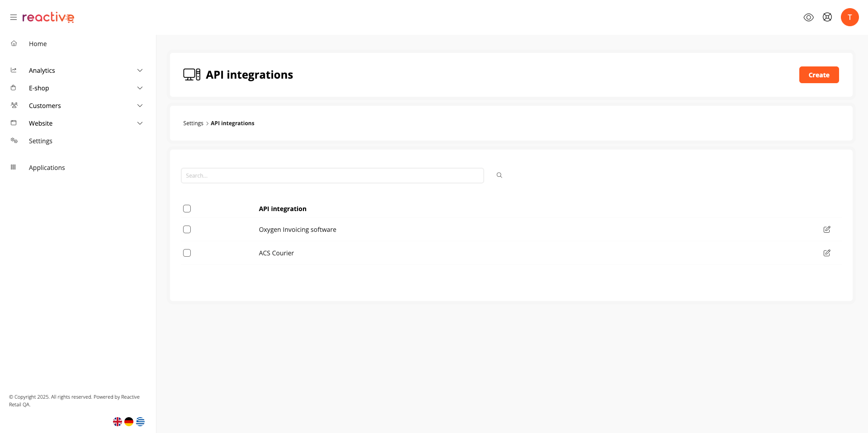Go to Applications in the sidebar
Screen dimensions: 868x433
(47, 168)
